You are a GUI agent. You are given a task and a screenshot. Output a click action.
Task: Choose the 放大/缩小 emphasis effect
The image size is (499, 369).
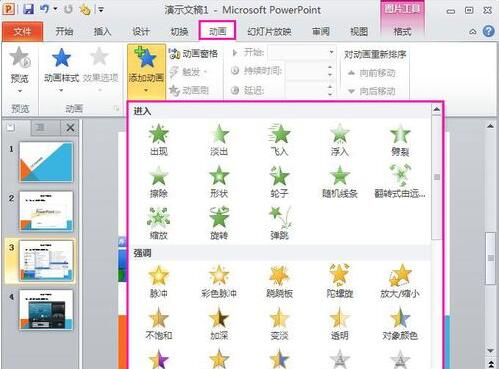(400, 282)
